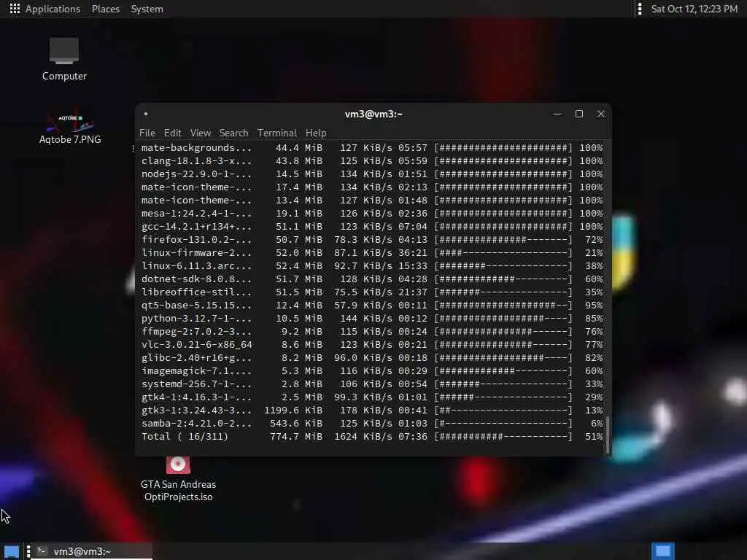Click the dotnet-sdk-8.0.8 package name

click(x=196, y=279)
